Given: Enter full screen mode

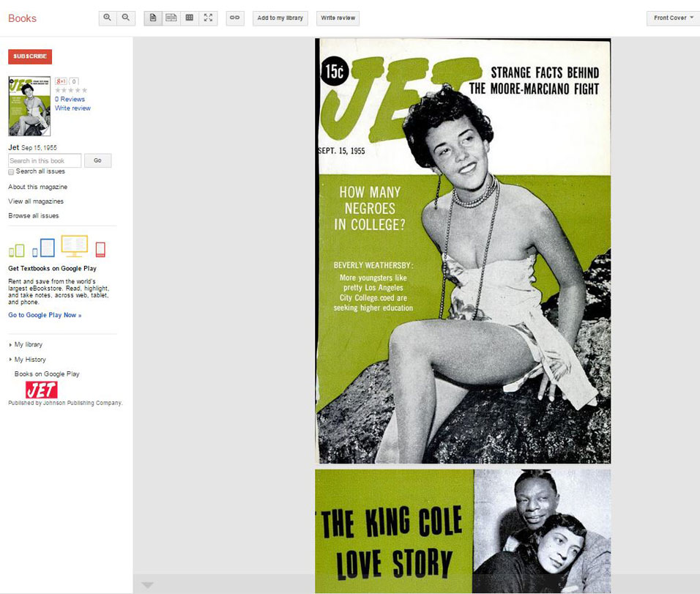Looking at the screenshot, I should tap(208, 18).
